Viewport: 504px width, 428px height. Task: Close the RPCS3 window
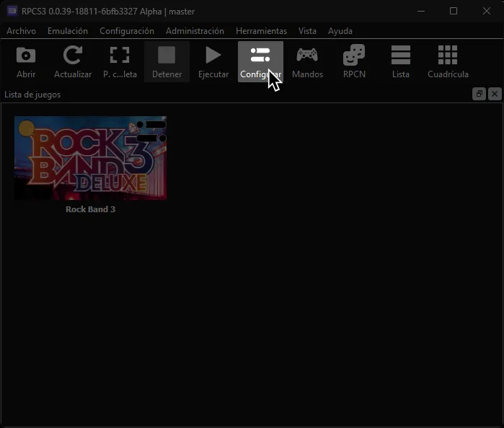pyautogui.click(x=487, y=12)
